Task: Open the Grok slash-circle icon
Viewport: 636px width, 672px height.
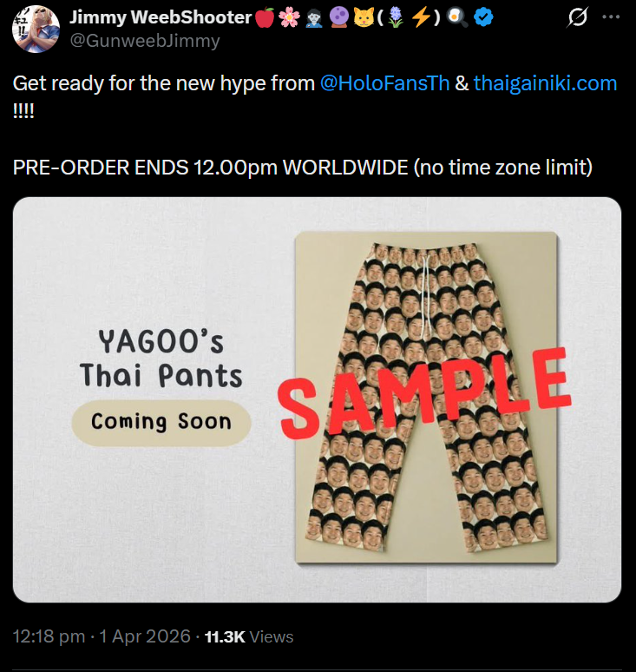Action: click(x=577, y=17)
